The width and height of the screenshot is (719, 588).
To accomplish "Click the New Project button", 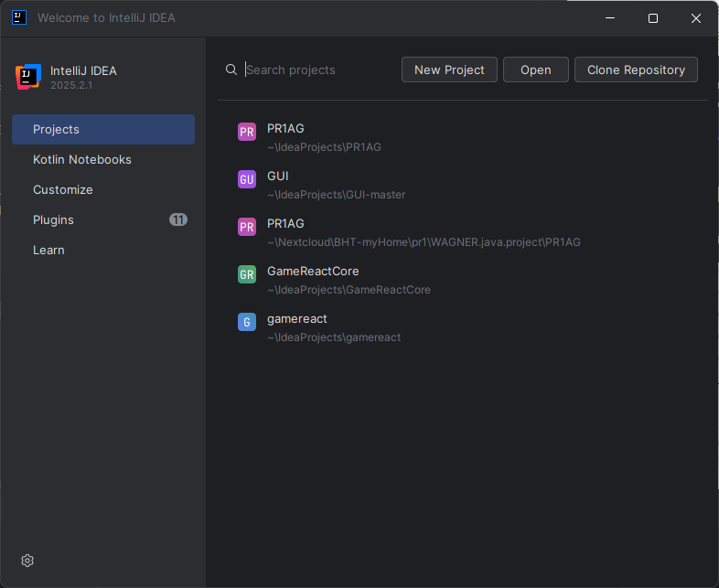I will (449, 70).
